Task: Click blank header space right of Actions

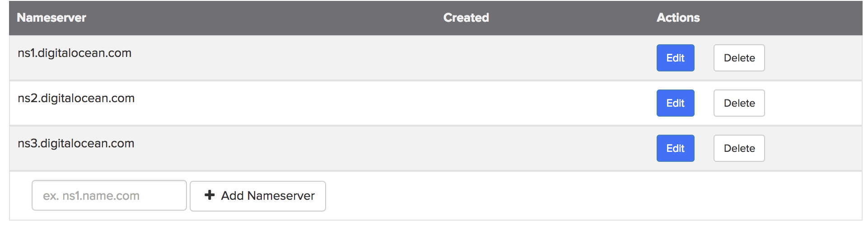Action: (x=781, y=18)
